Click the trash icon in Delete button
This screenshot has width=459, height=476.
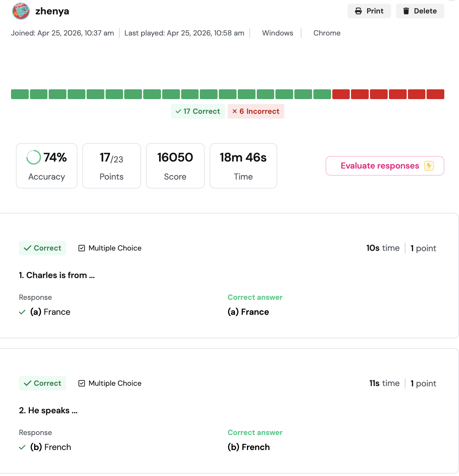point(406,11)
